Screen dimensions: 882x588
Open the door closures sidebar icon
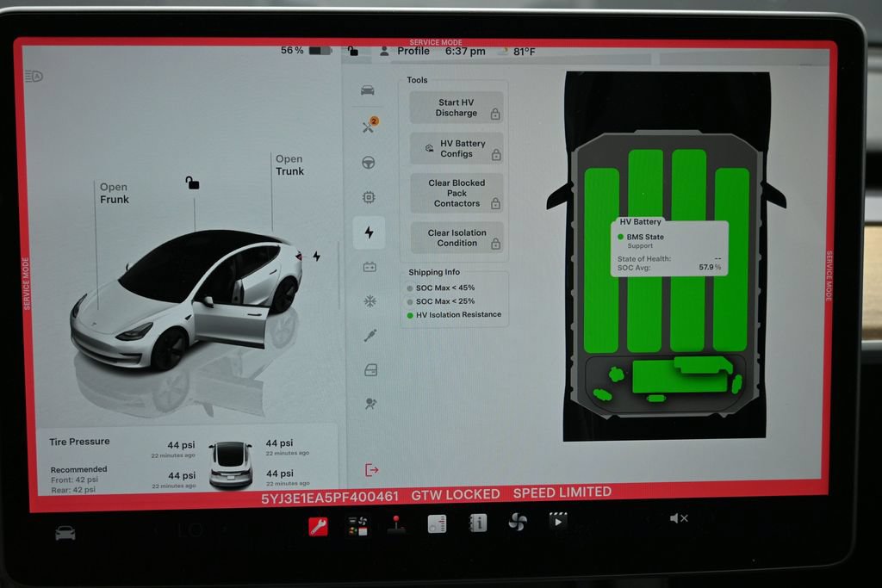tap(370, 370)
